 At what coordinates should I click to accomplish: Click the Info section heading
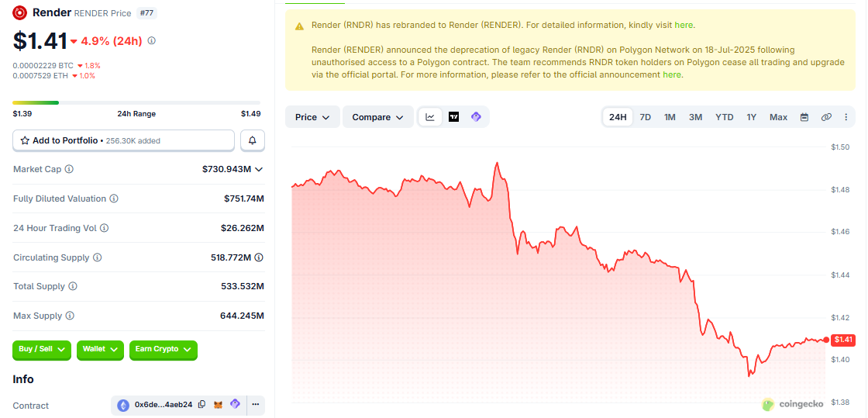[23, 379]
